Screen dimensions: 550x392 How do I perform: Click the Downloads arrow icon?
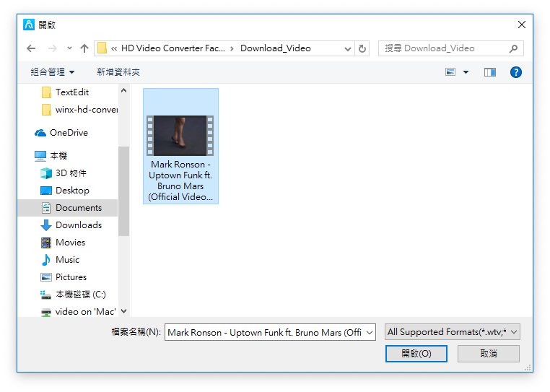[x=46, y=225]
